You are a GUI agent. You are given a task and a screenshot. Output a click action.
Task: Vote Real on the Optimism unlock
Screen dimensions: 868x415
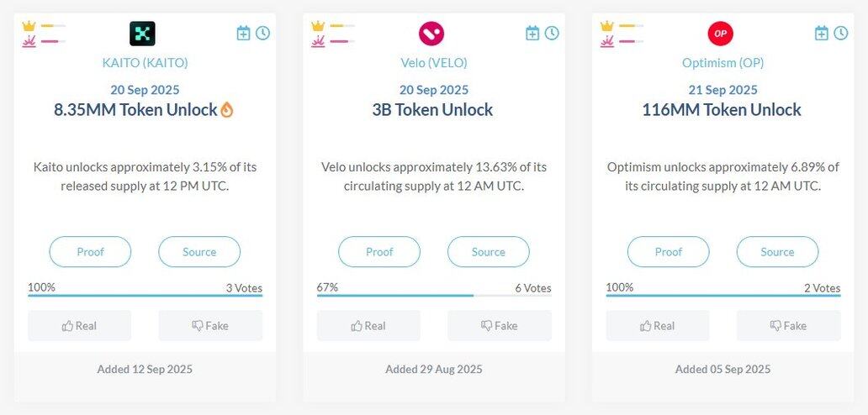point(658,325)
